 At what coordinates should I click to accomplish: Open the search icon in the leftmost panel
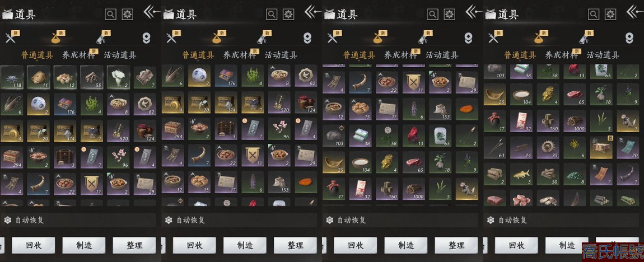111,15
